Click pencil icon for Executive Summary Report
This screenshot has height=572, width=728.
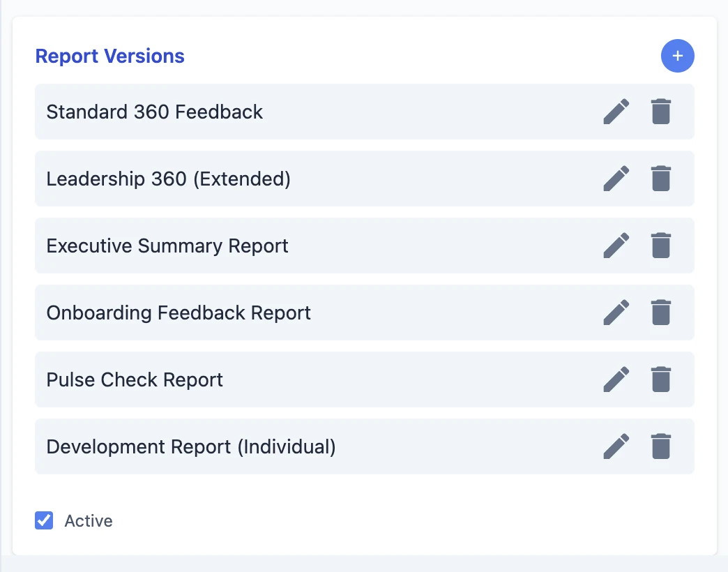(616, 246)
